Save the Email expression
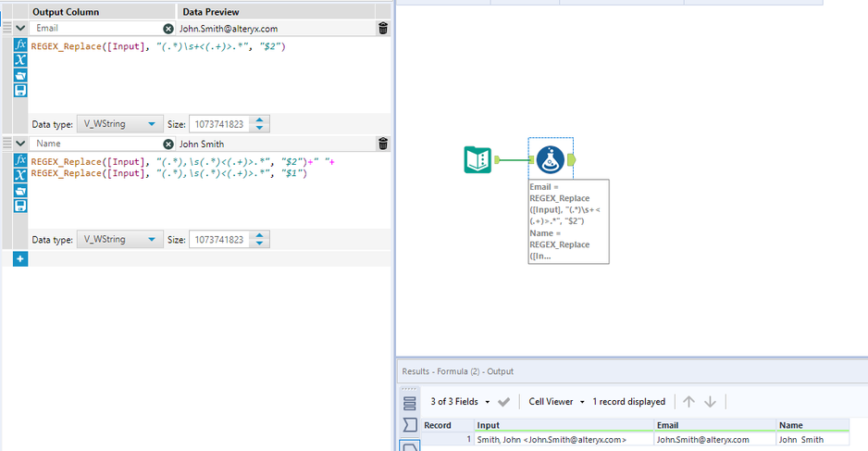Image resolution: width=868 pixels, height=451 pixels. tap(20, 91)
